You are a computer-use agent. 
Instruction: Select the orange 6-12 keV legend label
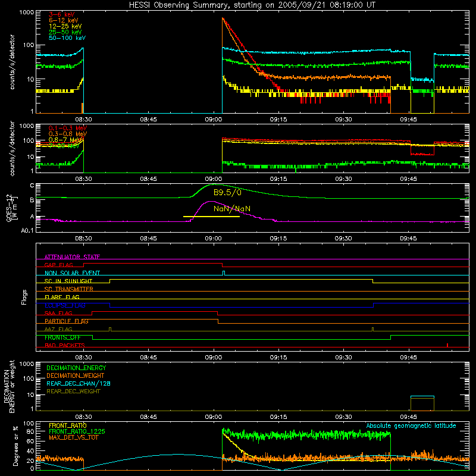pos(64,20)
